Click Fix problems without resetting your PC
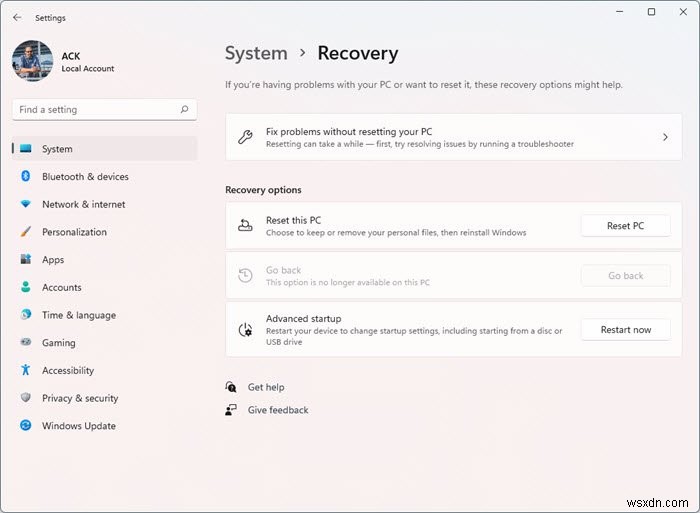Image resolution: width=700 pixels, height=513 pixels. point(454,137)
